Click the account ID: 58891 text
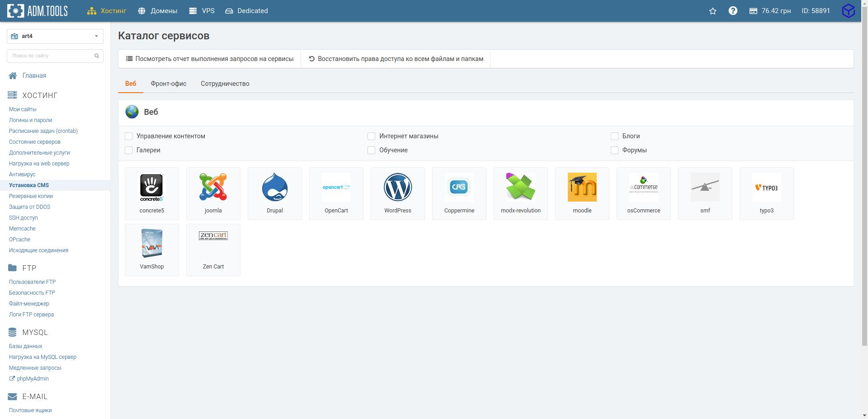868x419 pixels. pos(816,11)
